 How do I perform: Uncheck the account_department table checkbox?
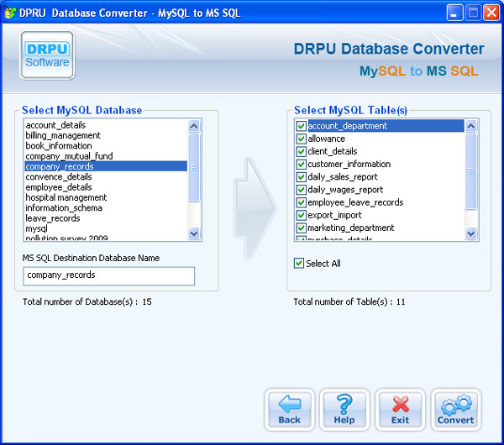(x=302, y=126)
